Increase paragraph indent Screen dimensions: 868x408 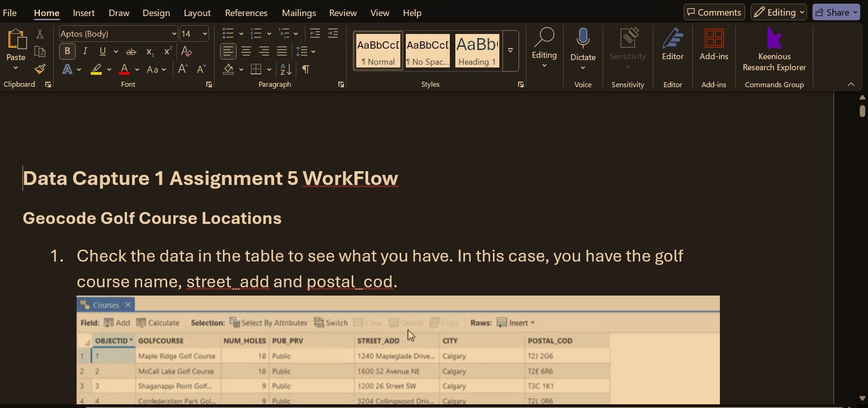[x=333, y=34]
